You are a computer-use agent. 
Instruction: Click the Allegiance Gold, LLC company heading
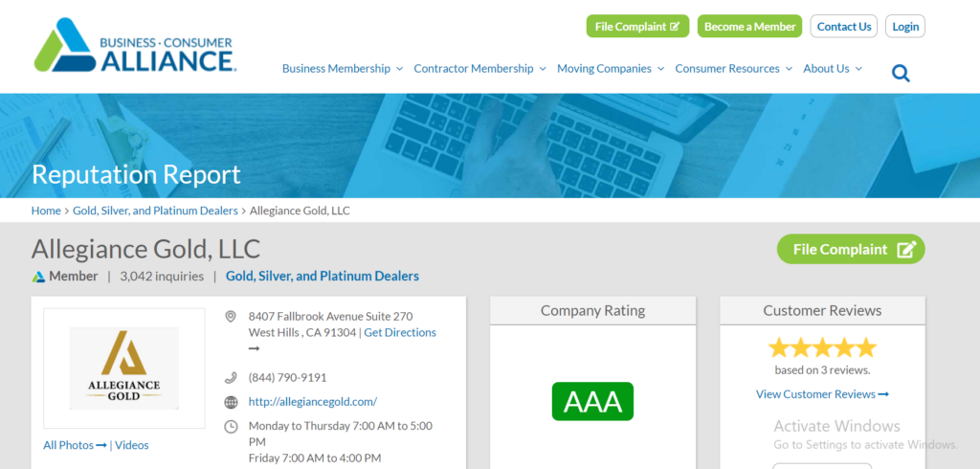point(145,249)
